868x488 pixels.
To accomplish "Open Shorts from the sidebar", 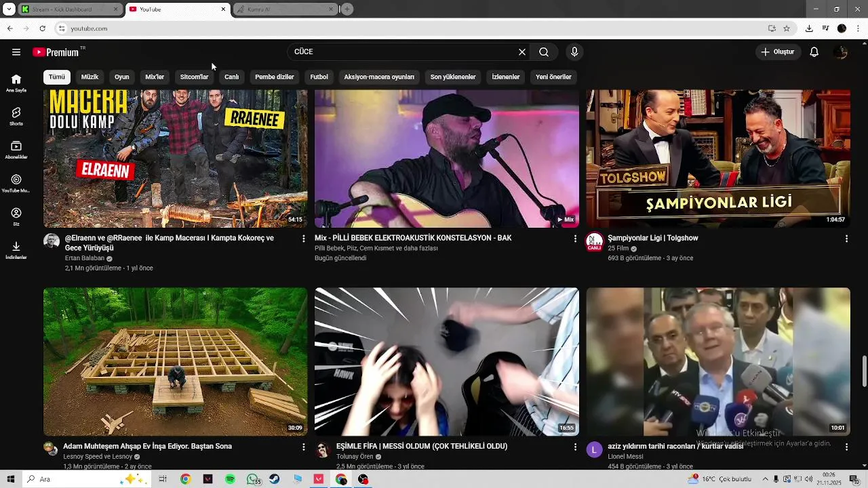I will [16, 117].
